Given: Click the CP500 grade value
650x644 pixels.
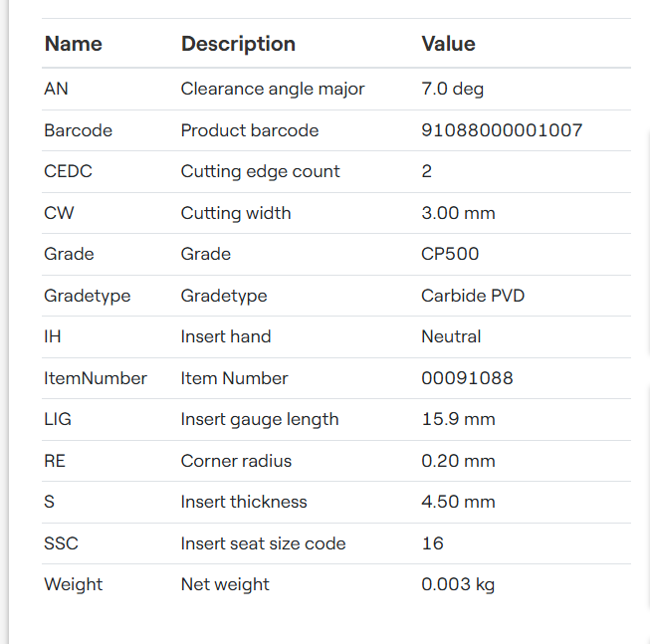Looking at the screenshot, I should point(450,254).
